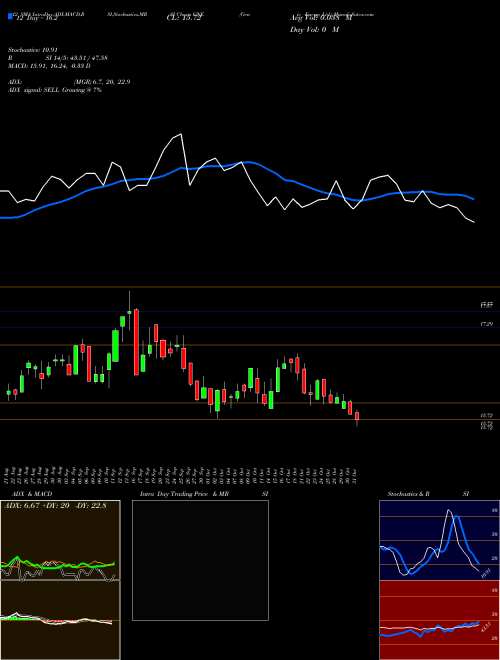Click the 17.29 price axis label
The height and width of the screenshot is (660, 500).
(487, 325)
